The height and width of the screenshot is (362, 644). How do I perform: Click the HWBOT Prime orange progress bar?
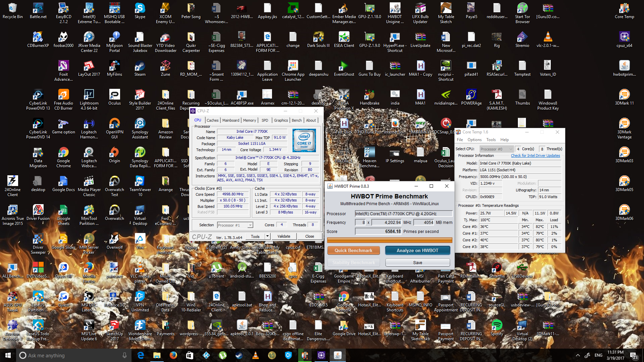point(389,240)
